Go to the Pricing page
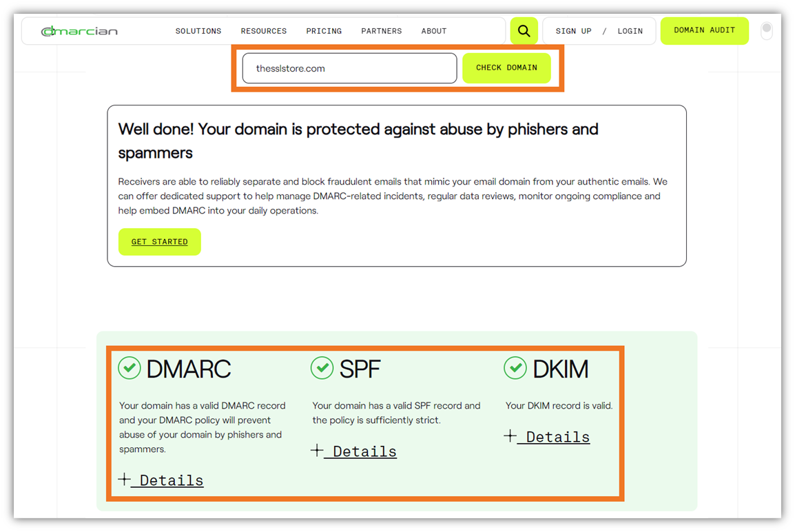 [x=324, y=30]
